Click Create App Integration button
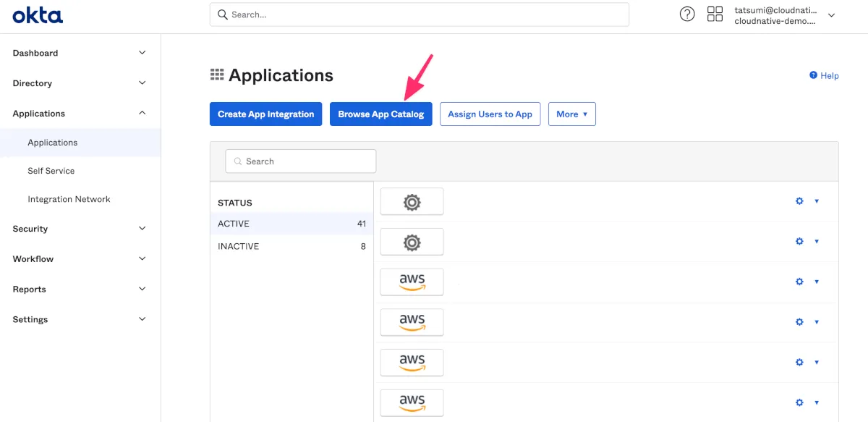This screenshot has width=868, height=422. pyautogui.click(x=265, y=114)
